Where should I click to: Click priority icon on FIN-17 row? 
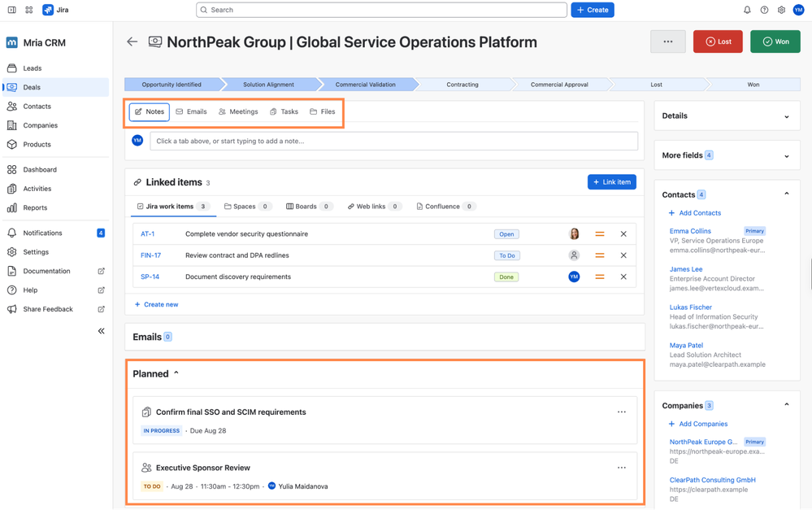pyautogui.click(x=600, y=255)
